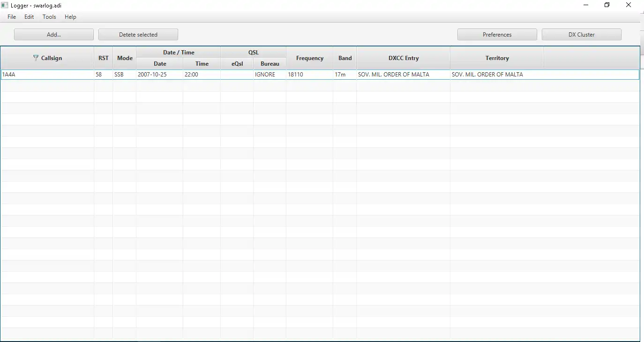Close the Logger window

629,5
